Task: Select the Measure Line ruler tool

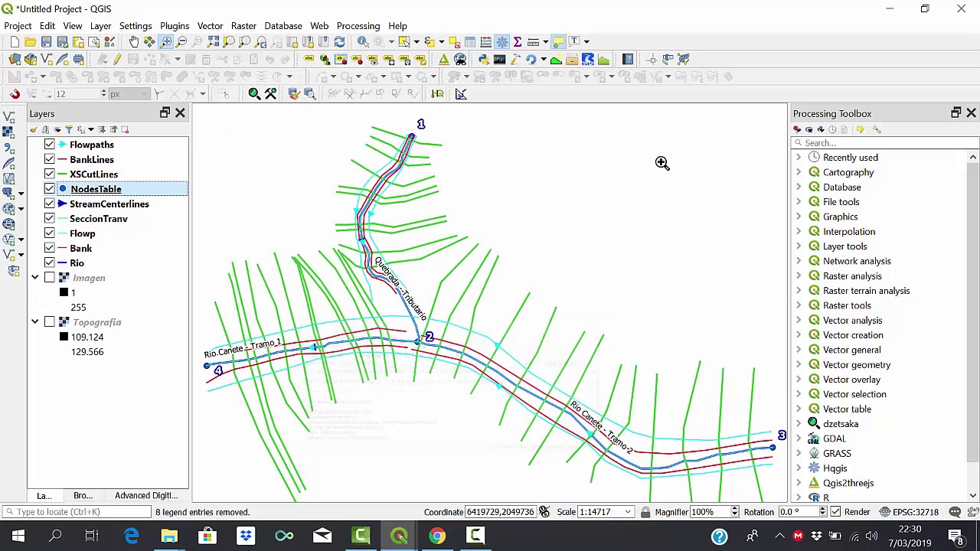Action: (534, 41)
